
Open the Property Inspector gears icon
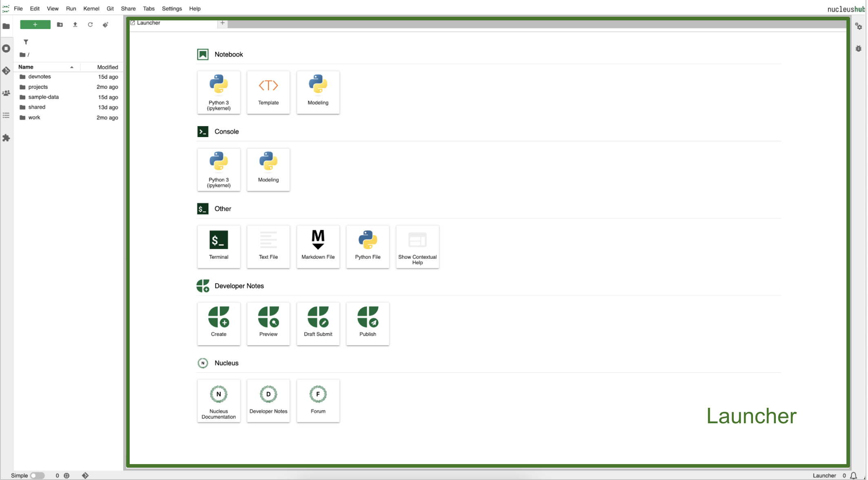click(x=859, y=26)
